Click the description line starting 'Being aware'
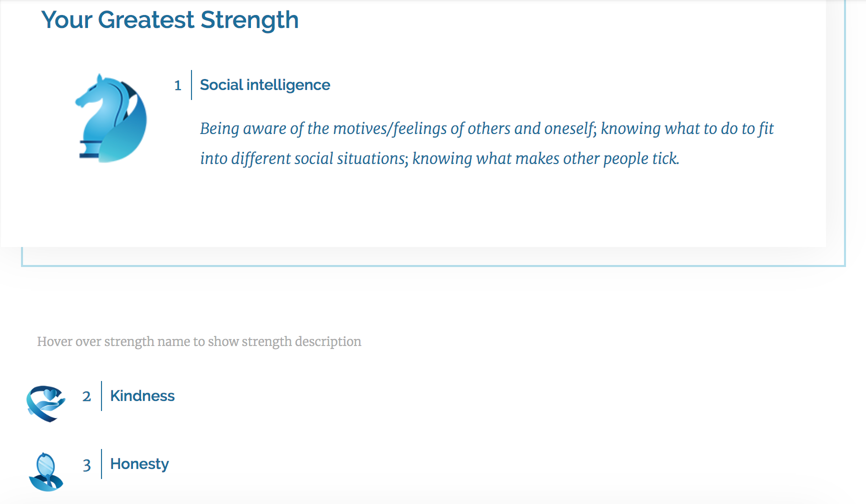 tap(486, 129)
